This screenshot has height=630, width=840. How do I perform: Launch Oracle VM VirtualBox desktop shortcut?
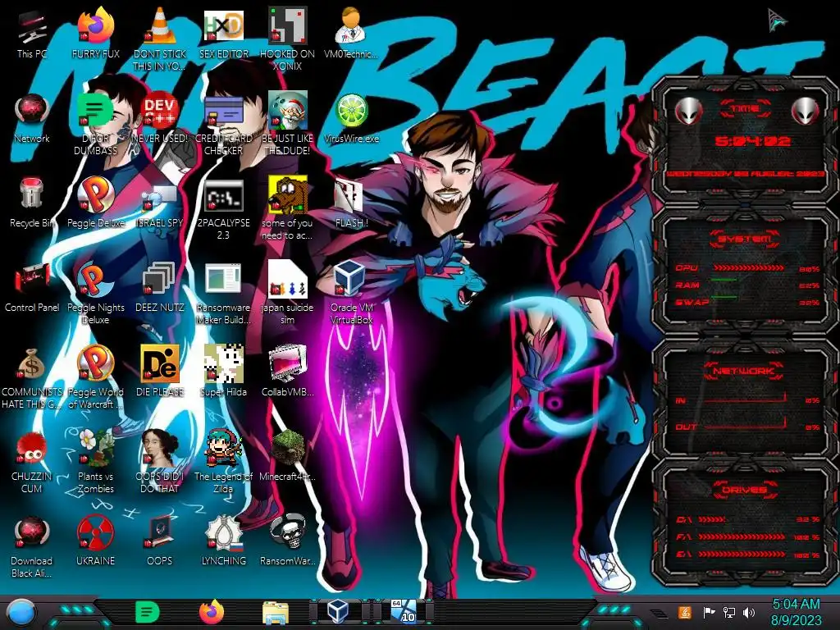pyautogui.click(x=351, y=294)
